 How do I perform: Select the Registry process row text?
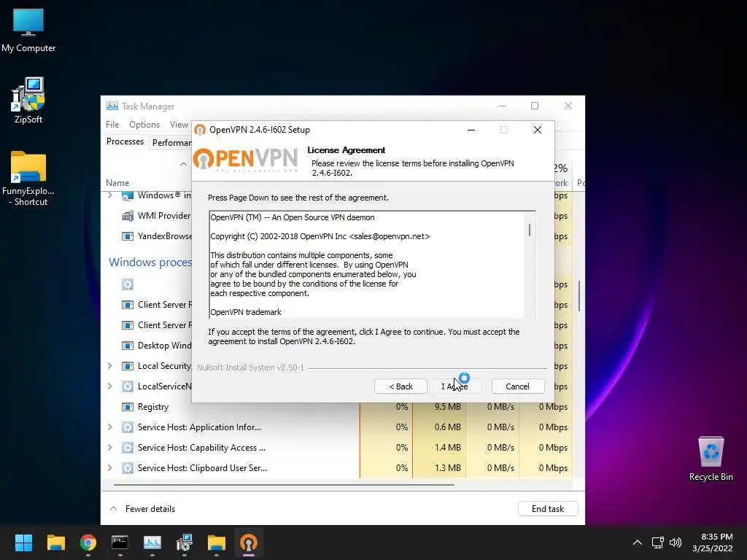(x=153, y=407)
